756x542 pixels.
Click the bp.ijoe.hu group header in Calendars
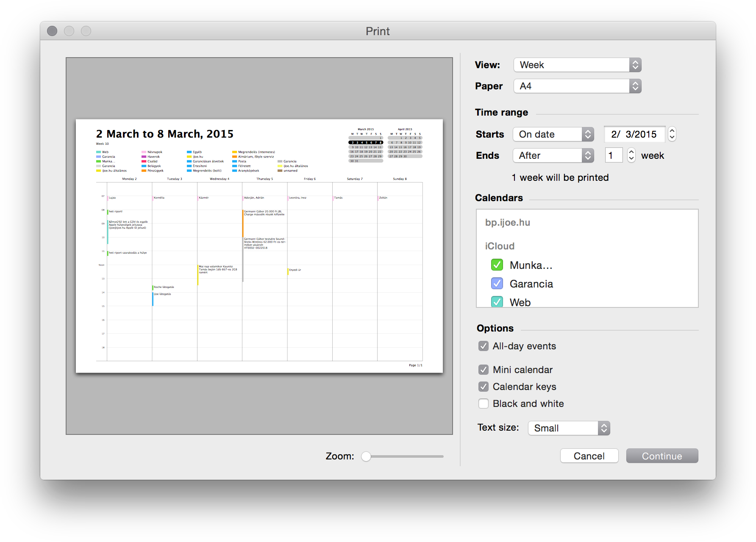(508, 222)
